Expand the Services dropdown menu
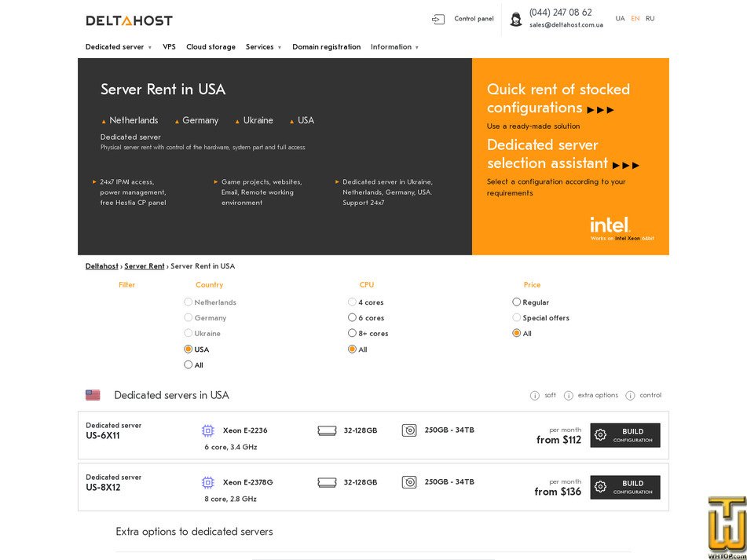Screen dimensions: 747x560 pyautogui.click(x=263, y=46)
